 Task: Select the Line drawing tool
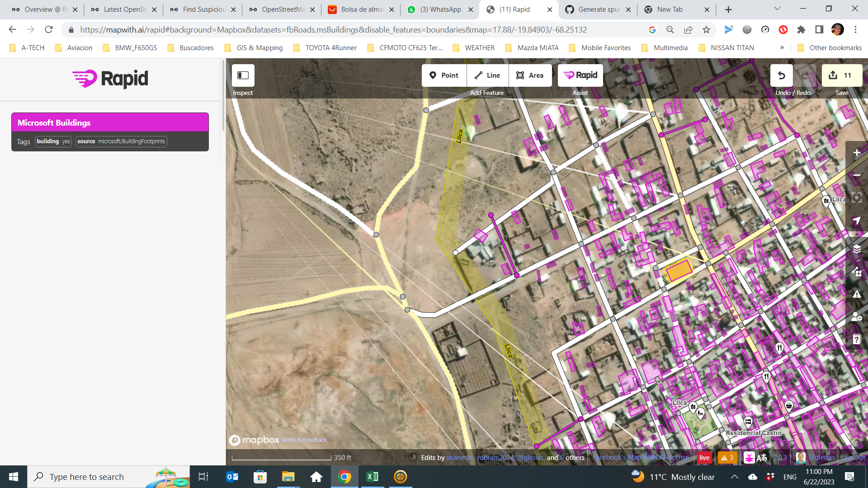point(487,75)
